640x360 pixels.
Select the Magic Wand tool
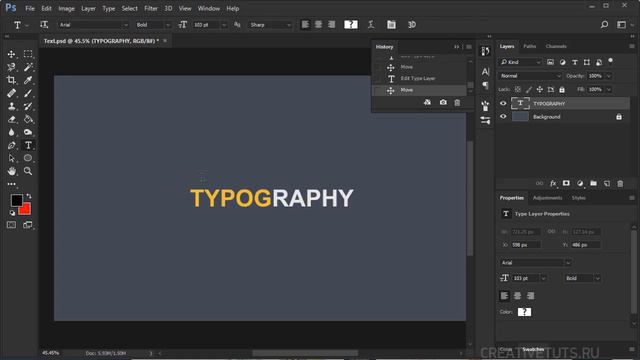(x=28, y=67)
